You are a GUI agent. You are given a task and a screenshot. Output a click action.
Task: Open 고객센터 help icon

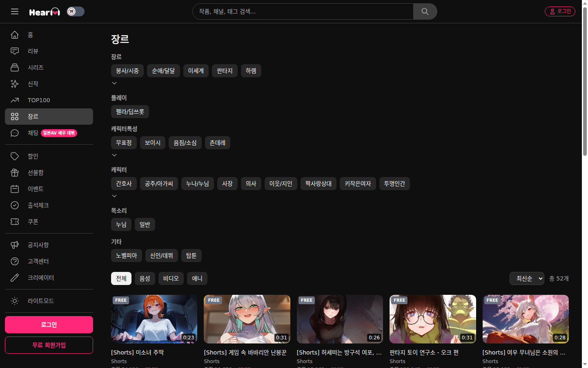(x=15, y=261)
